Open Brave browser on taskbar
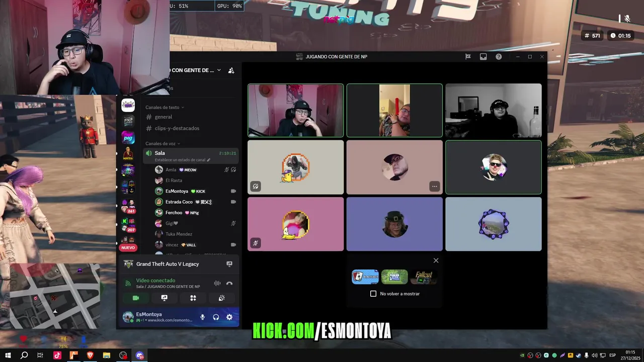 (x=90, y=355)
